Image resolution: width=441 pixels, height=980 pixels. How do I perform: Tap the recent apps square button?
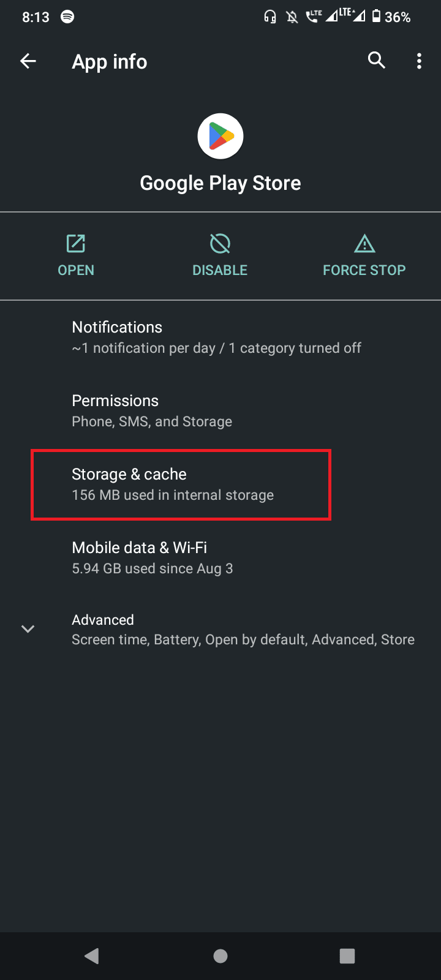[x=347, y=956]
